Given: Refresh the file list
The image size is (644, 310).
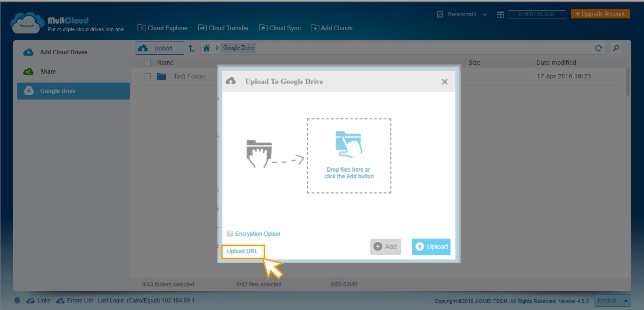Looking at the screenshot, I should 598,48.
